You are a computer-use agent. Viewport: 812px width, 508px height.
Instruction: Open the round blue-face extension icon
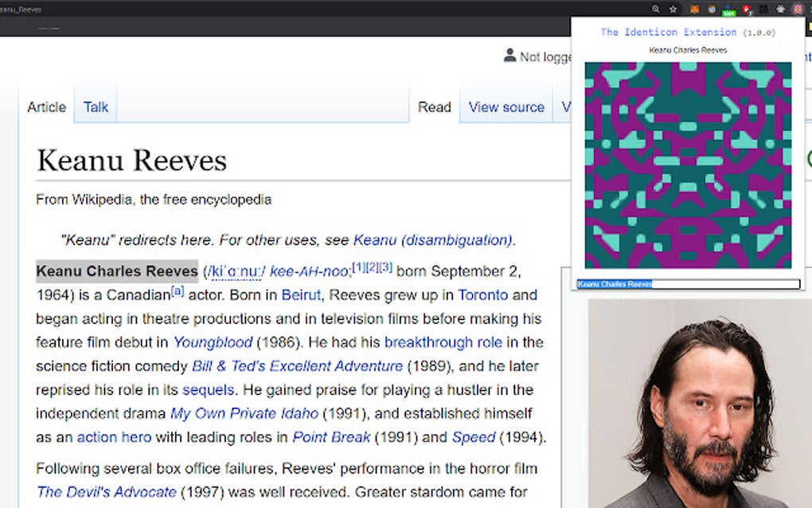[x=712, y=9]
